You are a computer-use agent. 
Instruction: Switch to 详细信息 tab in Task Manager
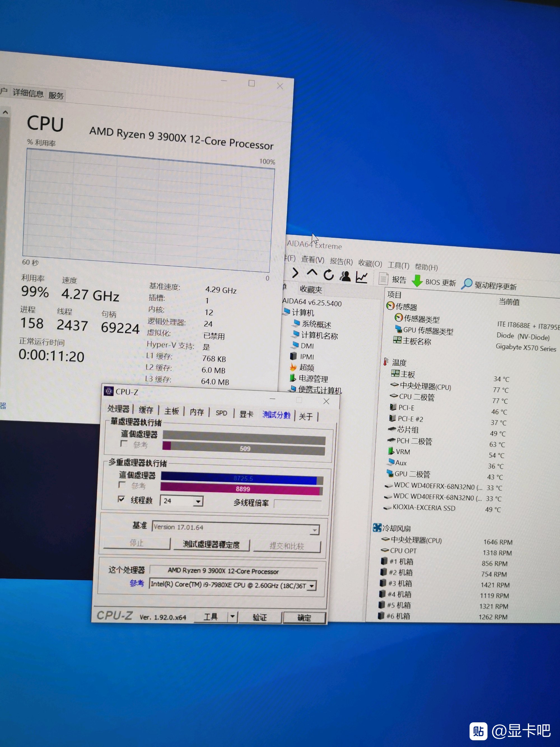[x=28, y=93]
